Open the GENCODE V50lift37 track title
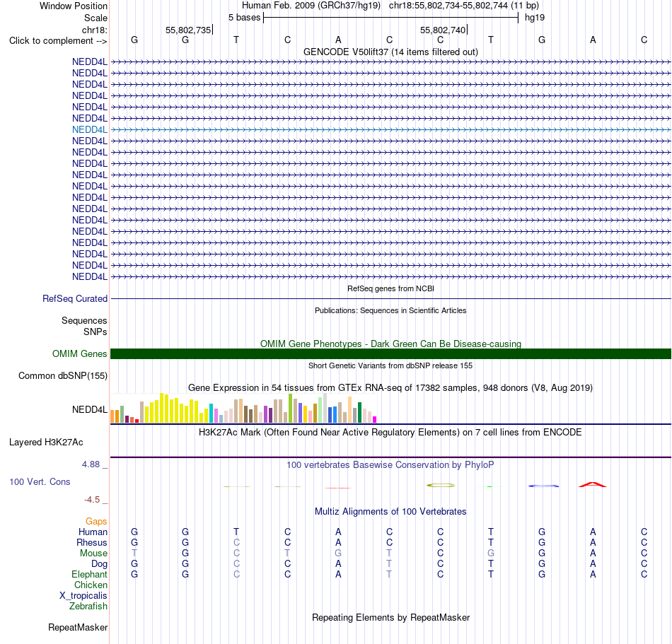Screen dimensions: 672x644 coord(390,52)
